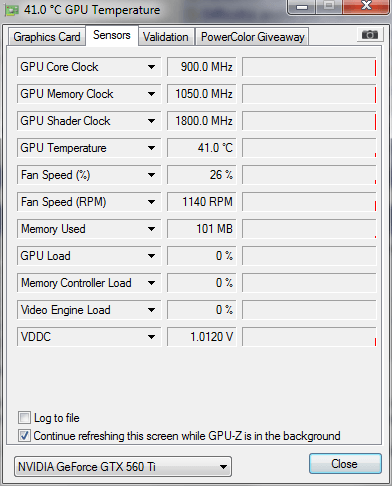Screen dimensions: 392x486
Task: Uncheck Continue refreshing in background option
Action: click(x=24, y=436)
